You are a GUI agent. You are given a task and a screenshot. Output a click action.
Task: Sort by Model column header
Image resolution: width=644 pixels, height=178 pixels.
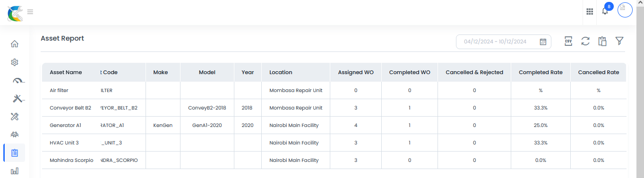pos(207,72)
